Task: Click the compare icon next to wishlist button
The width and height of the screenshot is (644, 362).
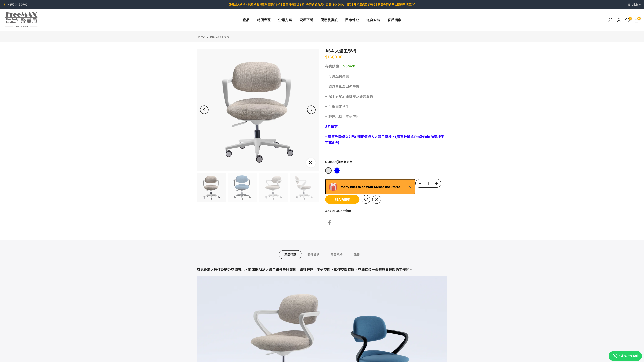Action: [x=376, y=199]
